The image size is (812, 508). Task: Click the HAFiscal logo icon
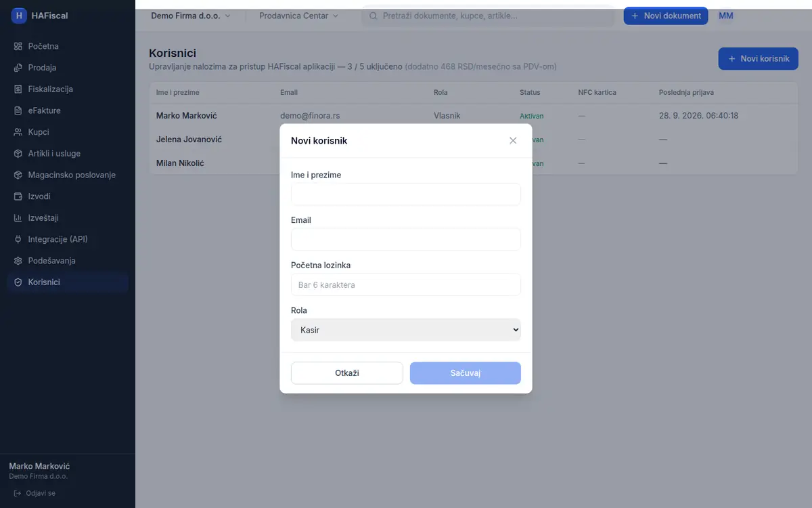pos(19,16)
